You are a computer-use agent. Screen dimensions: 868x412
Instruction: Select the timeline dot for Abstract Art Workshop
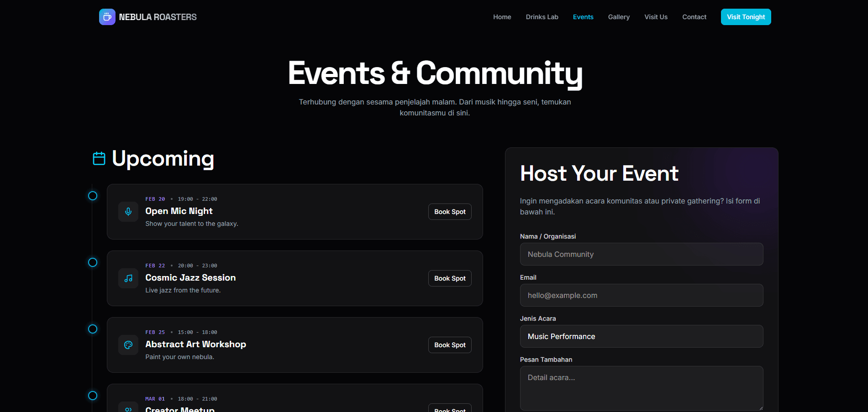93,329
